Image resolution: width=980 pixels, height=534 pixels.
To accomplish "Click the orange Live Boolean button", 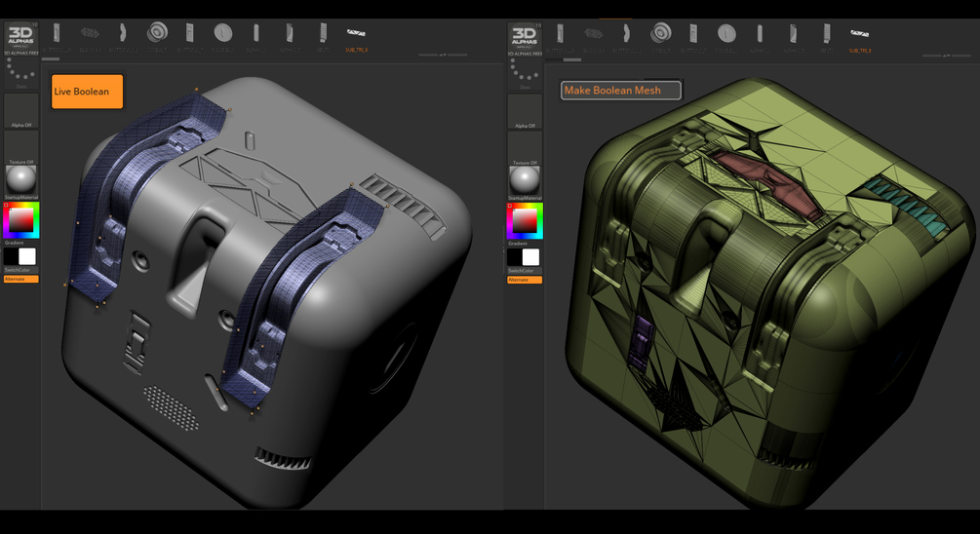I will (x=87, y=92).
